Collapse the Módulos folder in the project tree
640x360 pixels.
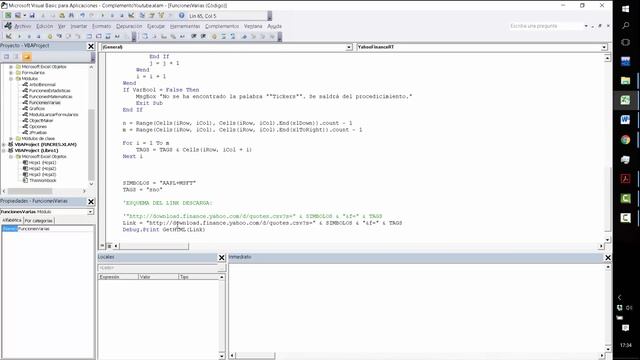coord(11,78)
